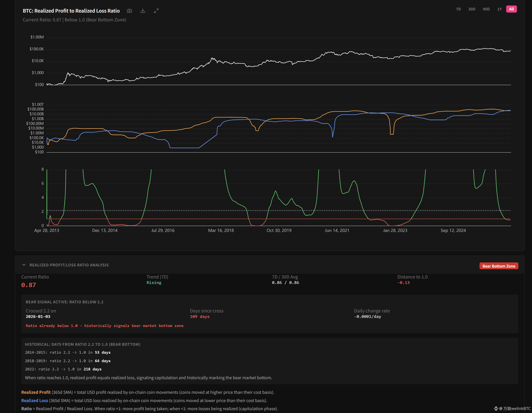532x413 pixels.
Task: Click the Days since cross label
Action: tap(207, 311)
